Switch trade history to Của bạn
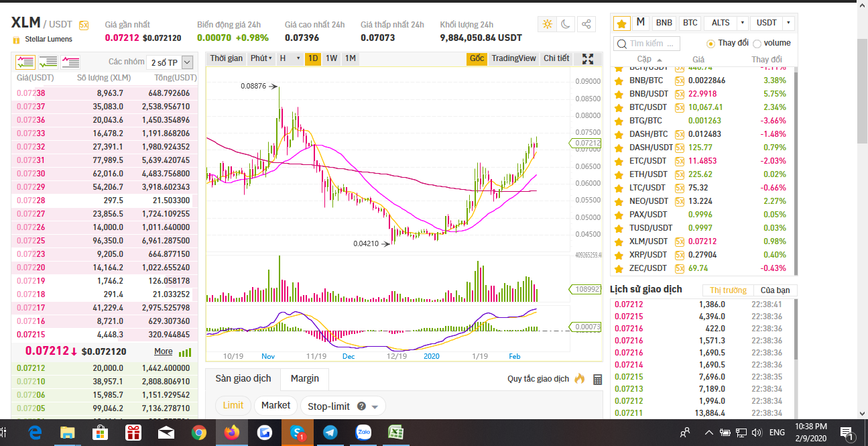The height and width of the screenshot is (446, 868). tap(776, 290)
